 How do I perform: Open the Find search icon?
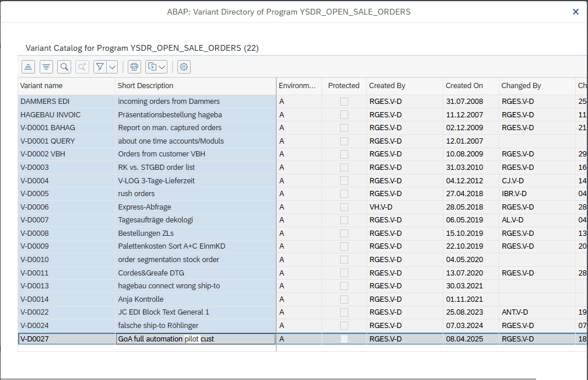(x=64, y=67)
